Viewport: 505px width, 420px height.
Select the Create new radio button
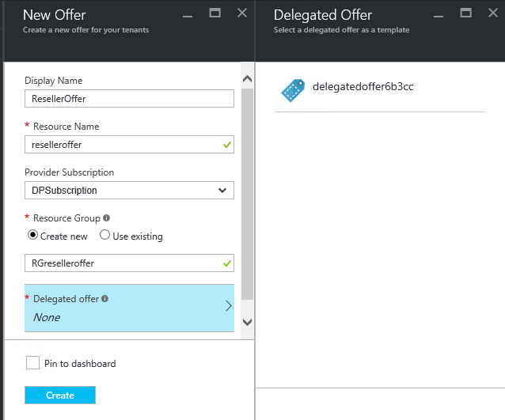[x=33, y=236]
